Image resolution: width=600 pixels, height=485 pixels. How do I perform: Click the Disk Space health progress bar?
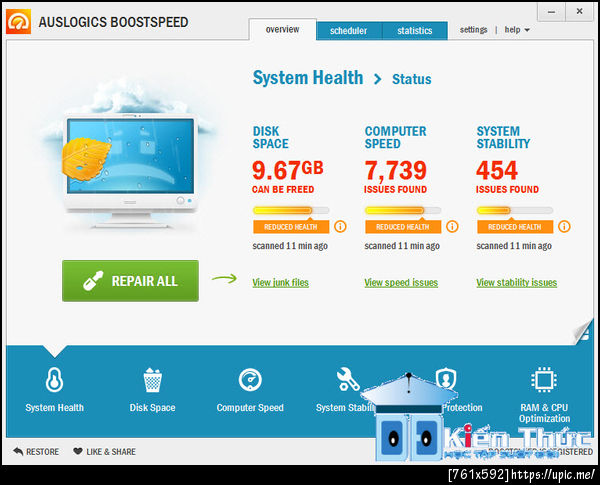(291, 210)
